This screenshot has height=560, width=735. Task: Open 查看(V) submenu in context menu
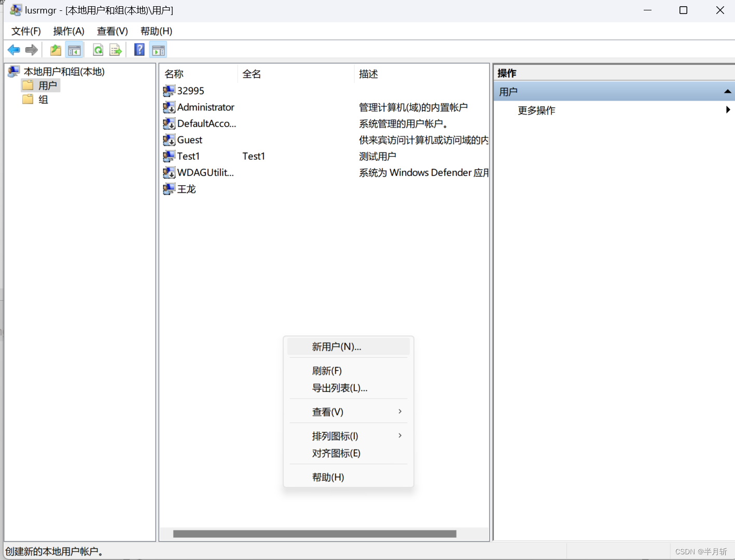tap(349, 412)
